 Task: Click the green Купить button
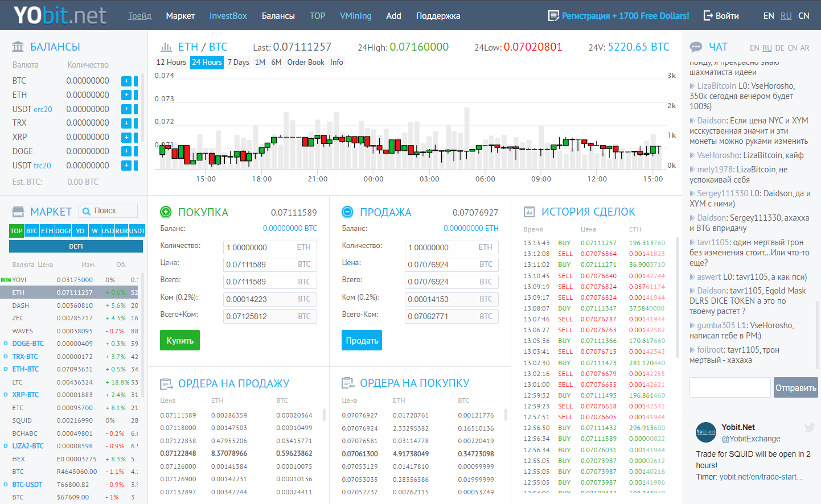click(x=180, y=340)
